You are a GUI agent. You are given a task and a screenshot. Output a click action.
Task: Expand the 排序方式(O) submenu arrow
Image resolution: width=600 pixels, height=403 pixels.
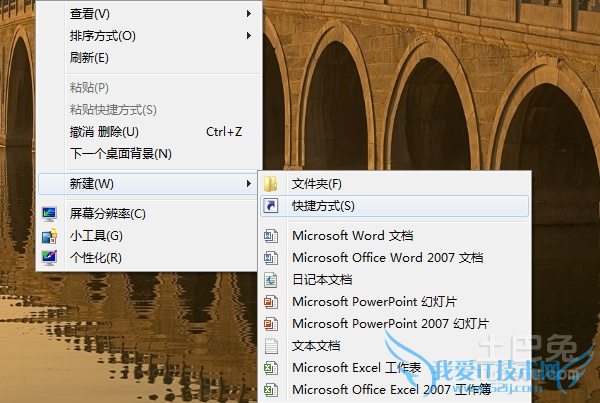249,36
